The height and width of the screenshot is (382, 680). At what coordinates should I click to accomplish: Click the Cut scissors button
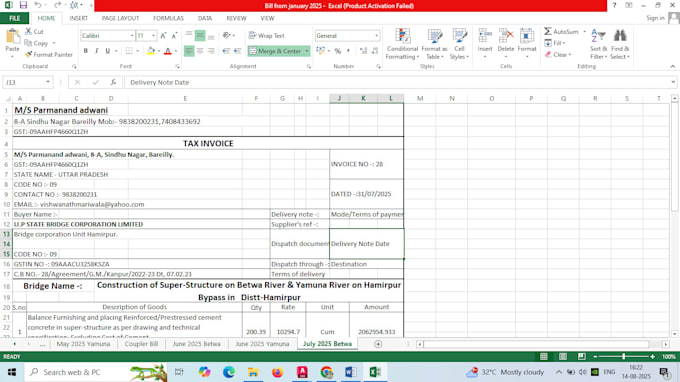click(34, 32)
